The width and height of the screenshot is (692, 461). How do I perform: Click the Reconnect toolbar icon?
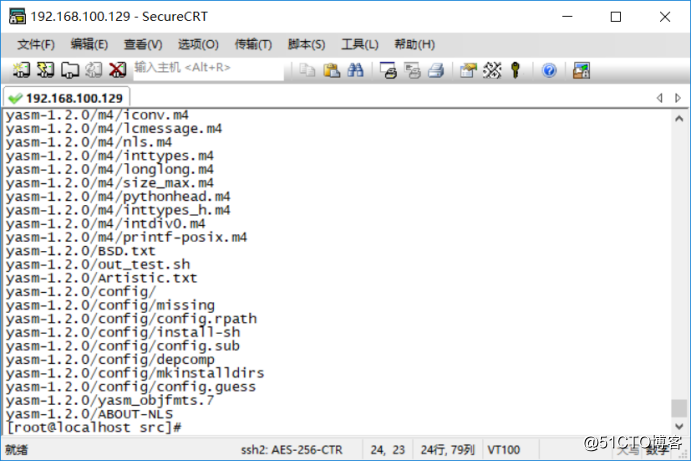point(93,70)
